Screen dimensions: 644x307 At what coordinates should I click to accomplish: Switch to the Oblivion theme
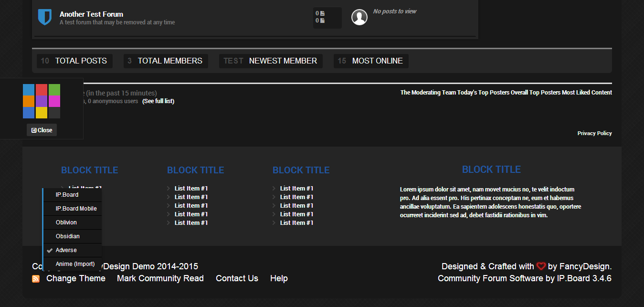click(66, 222)
